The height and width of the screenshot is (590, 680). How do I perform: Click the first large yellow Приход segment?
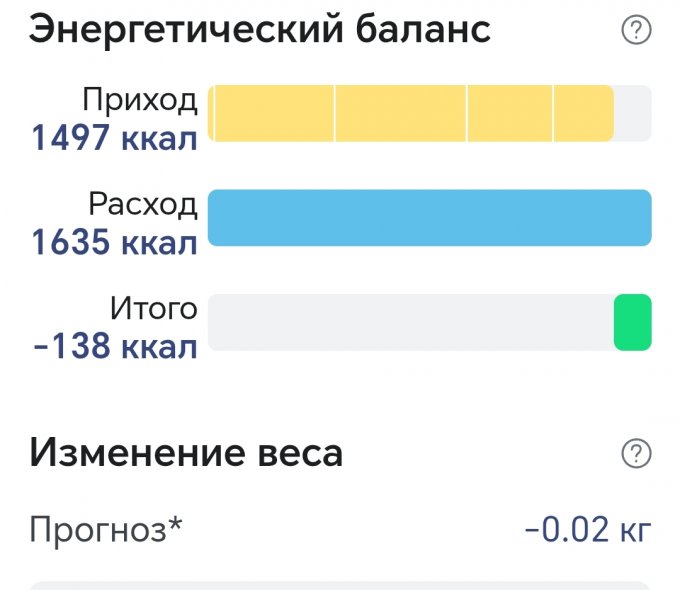(x=275, y=113)
